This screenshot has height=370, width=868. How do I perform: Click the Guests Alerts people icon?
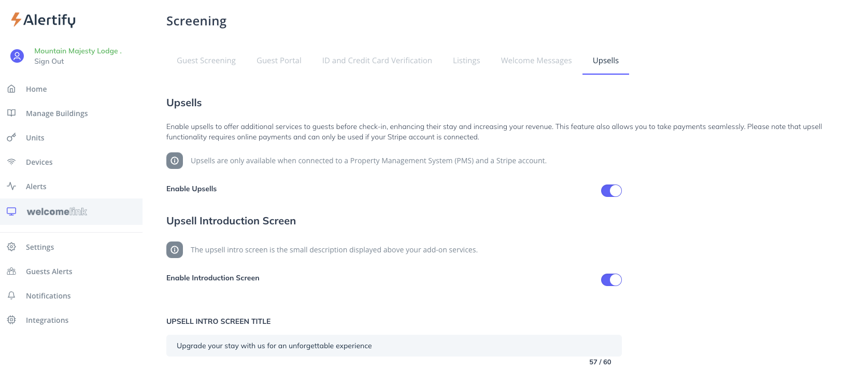click(11, 271)
